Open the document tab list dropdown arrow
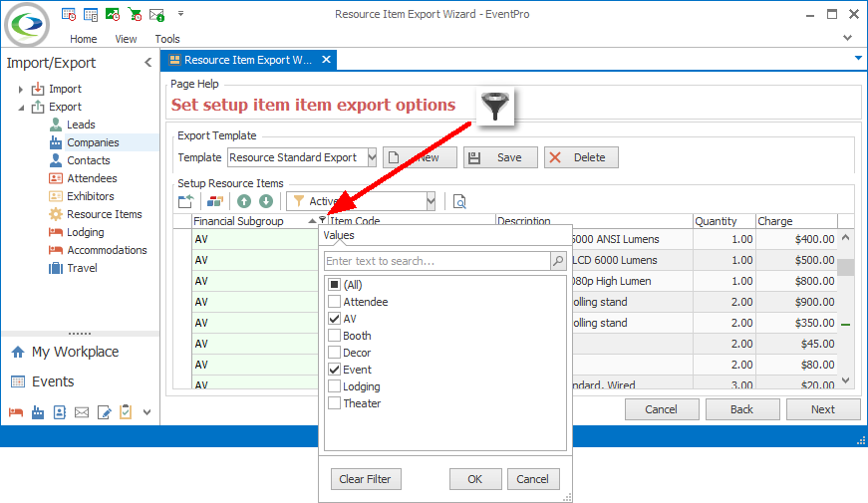Screen dimensions: 868x503 tap(858, 58)
